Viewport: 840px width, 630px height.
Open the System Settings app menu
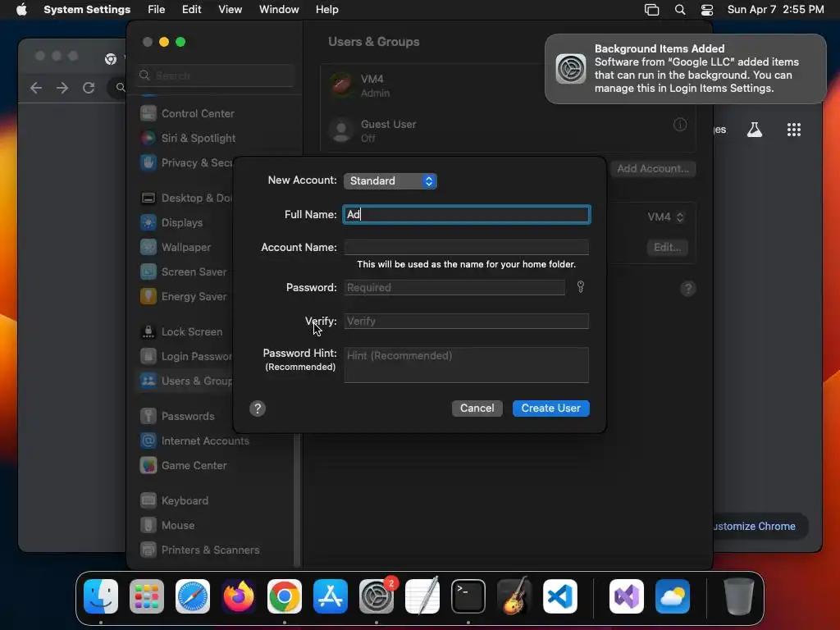pyautogui.click(x=87, y=10)
